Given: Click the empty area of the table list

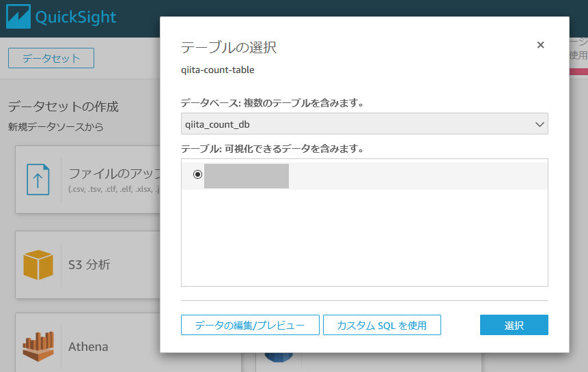Looking at the screenshot, I should point(364,239).
